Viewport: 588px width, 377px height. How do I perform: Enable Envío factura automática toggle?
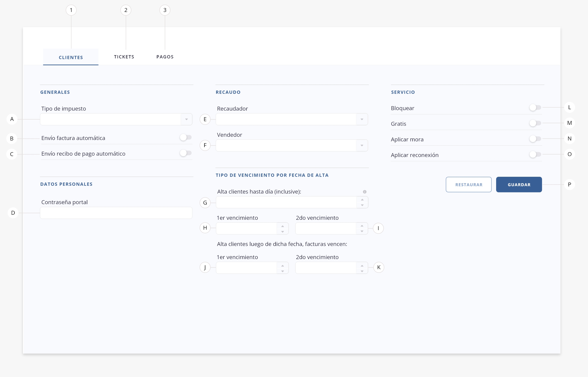click(x=185, y=137)
